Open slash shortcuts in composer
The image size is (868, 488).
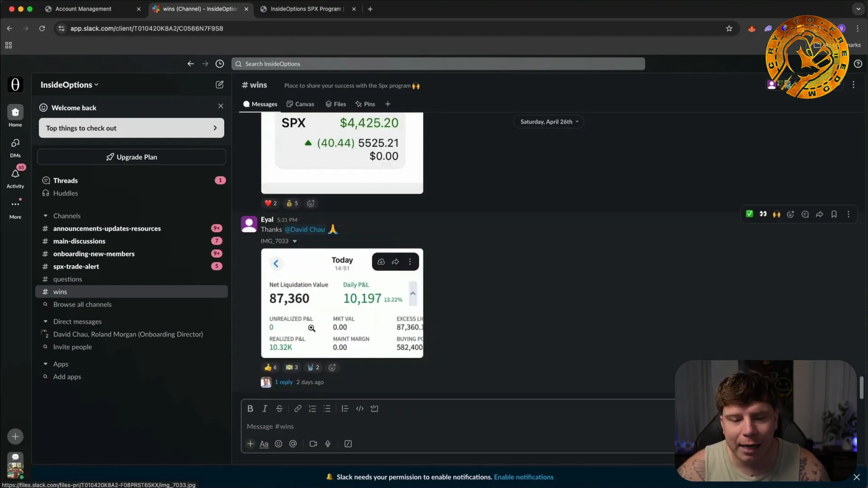tap(348, 444)
